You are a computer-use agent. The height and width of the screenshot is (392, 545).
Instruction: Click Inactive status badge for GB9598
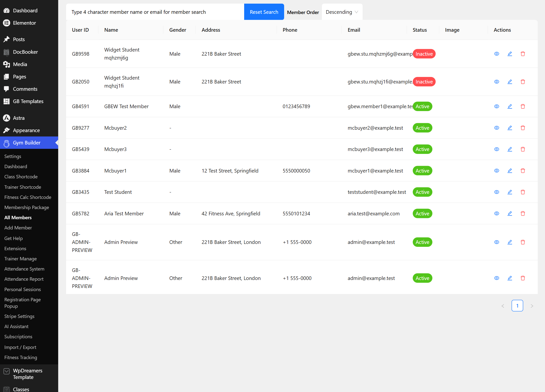coord(424,54)
